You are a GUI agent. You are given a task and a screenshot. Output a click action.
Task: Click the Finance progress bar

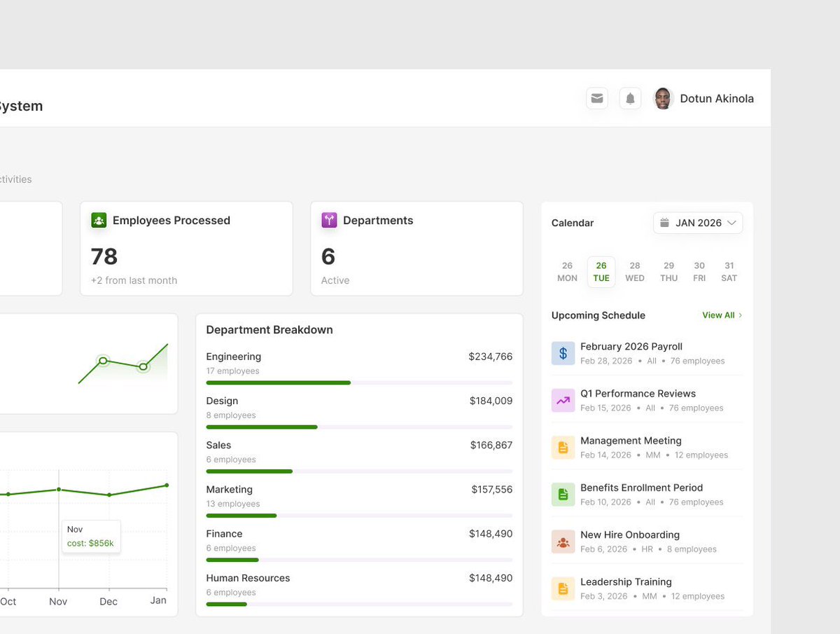click(x=359, y=560)
